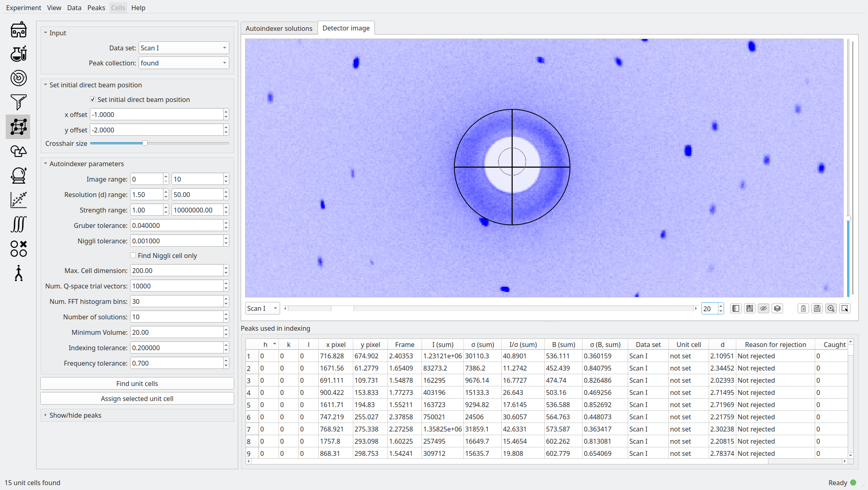Click the save floppy disk icon
Screen dimensions: 868x490
click(817, 308)
